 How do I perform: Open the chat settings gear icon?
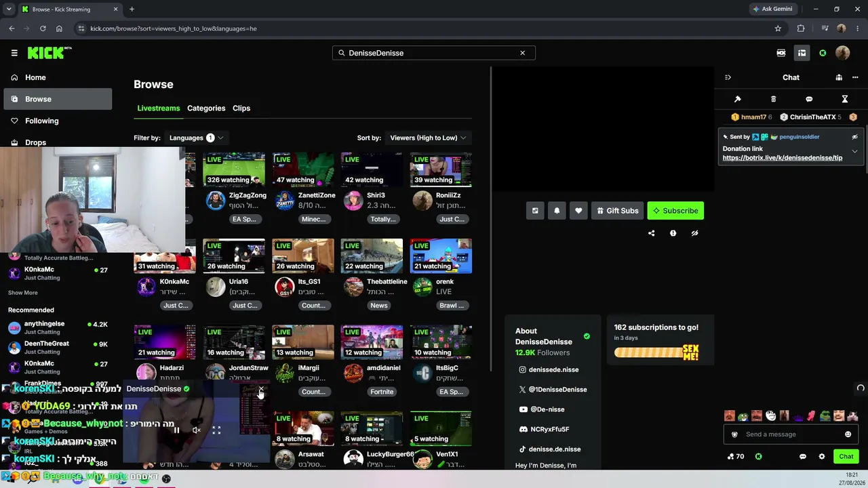click(x=822, y=457)
